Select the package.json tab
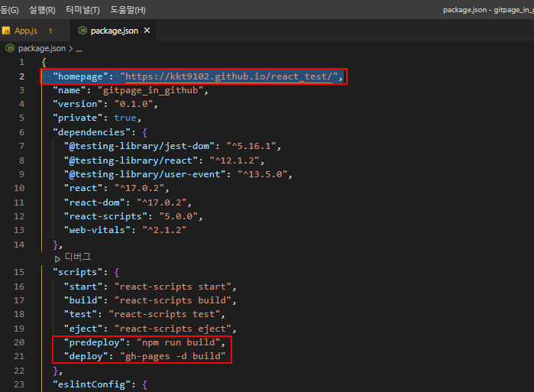Image resolution: width=534 pixels, height=392 pixels. [115, 31]
